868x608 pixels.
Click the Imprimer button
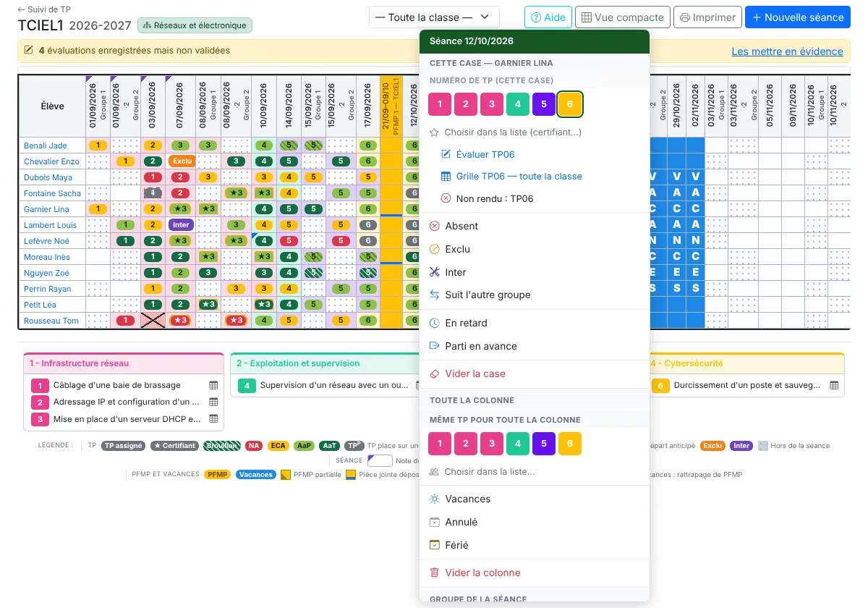[x=708, y=17]
